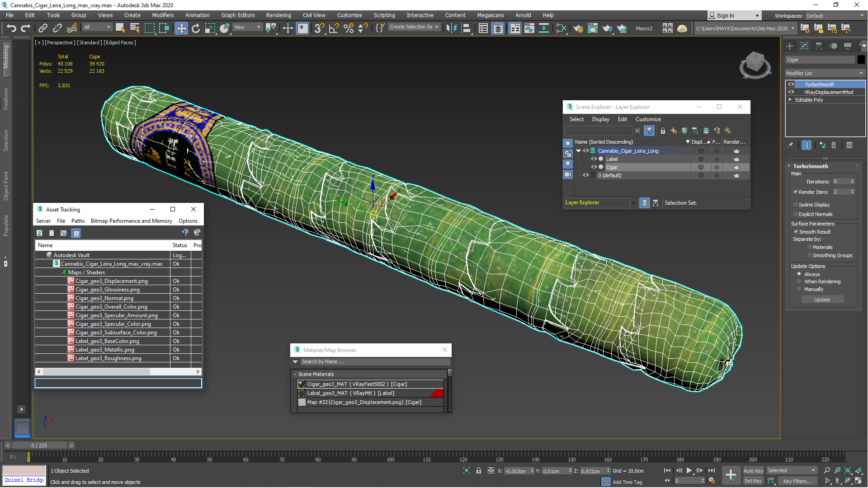Click the Search by Name field

tap(375, 361)
